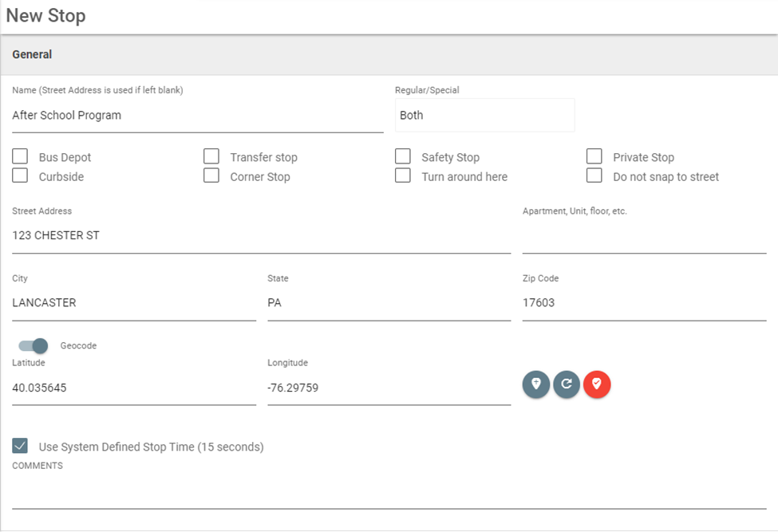
Task: Click the red pin checkmark icon button
Action: (597, 384)
